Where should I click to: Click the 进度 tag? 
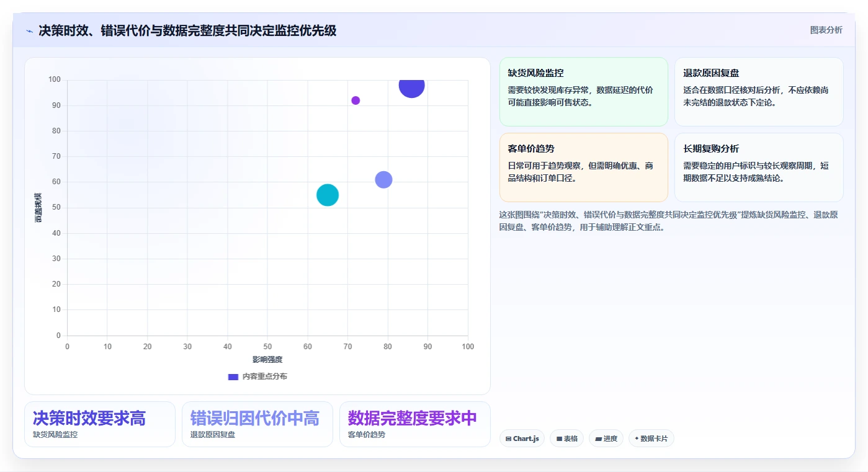[x=606, y=439]
